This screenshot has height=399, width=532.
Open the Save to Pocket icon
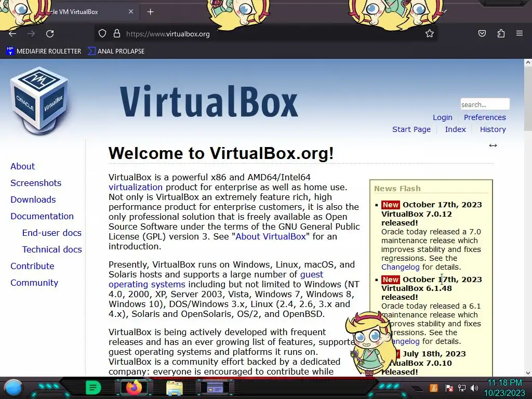click(482, 33)
